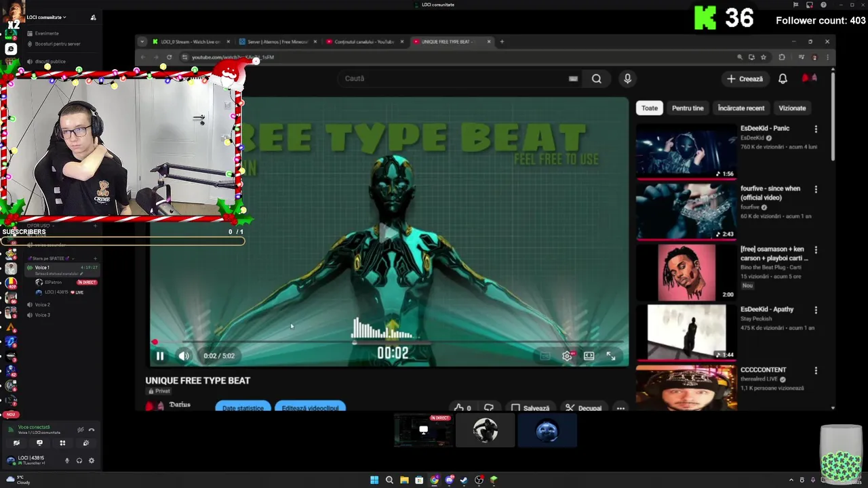The image size is (868, 488).
Task: Open the YouTube account avatar menu
Action: 809,79
